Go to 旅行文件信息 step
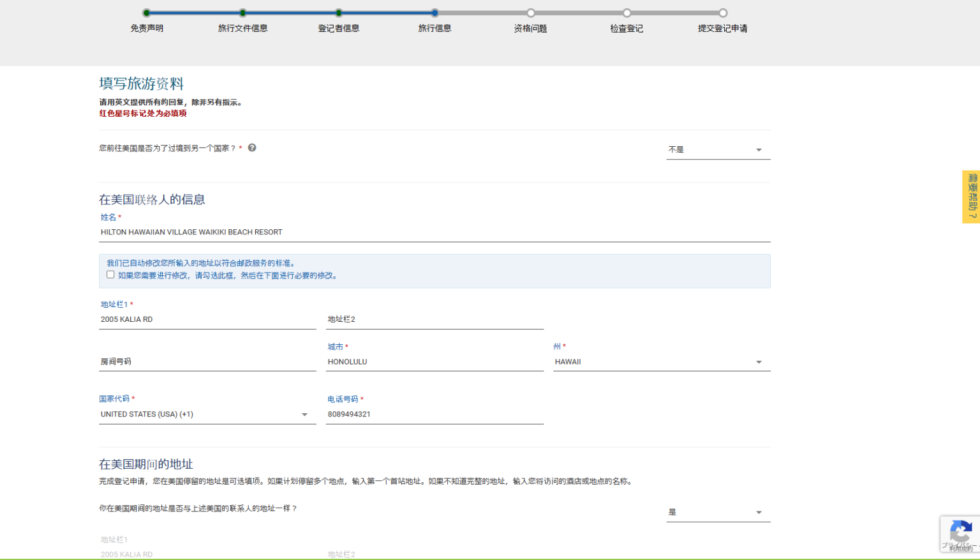 point(242,13)
